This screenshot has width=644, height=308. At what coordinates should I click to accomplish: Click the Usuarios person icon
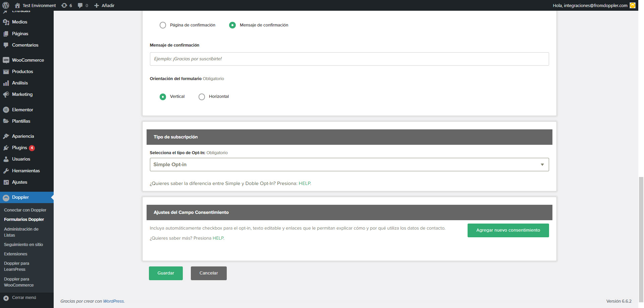[x=6, y=159]
